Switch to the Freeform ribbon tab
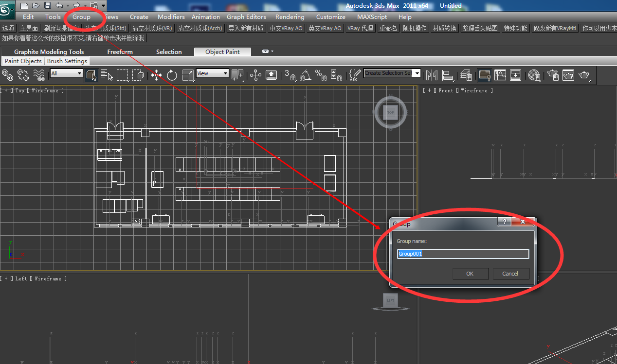 [x=120, y=52]
